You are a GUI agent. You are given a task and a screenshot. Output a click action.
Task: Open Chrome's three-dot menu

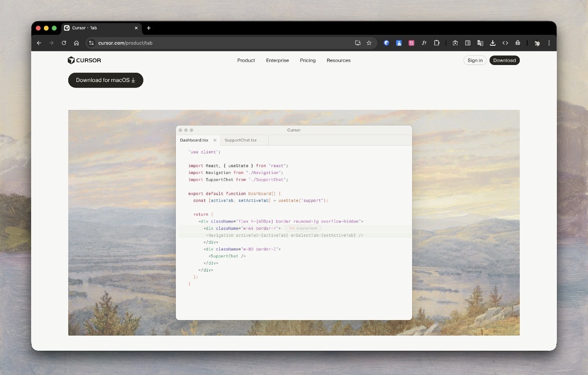[549, 43]
